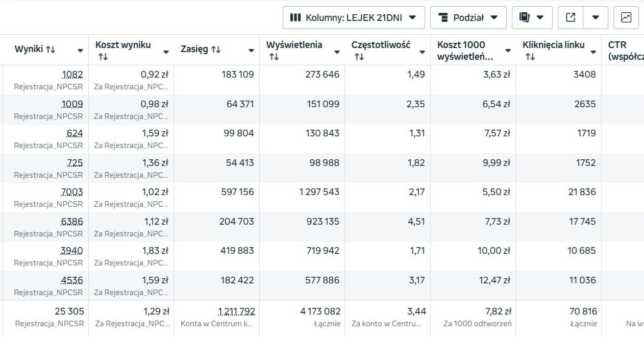Sort the Zasięg column using its arrows
This screenshot has width=644, height=337.
(x=216, y=50)
